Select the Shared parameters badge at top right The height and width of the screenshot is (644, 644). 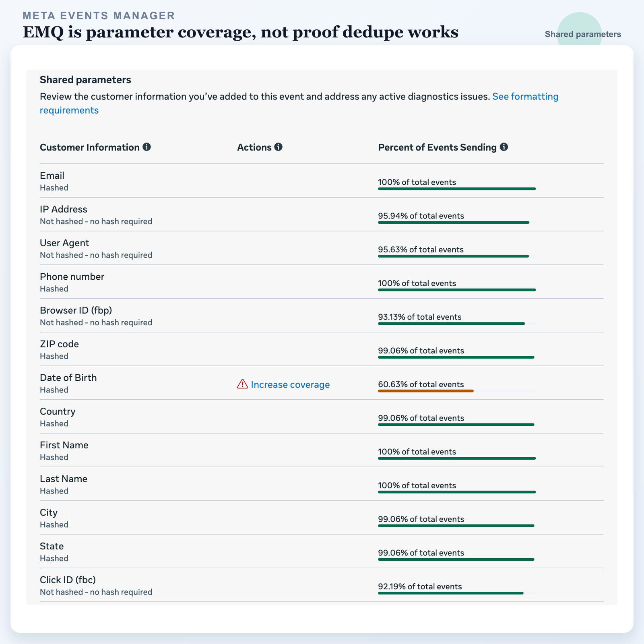(583, 34)
